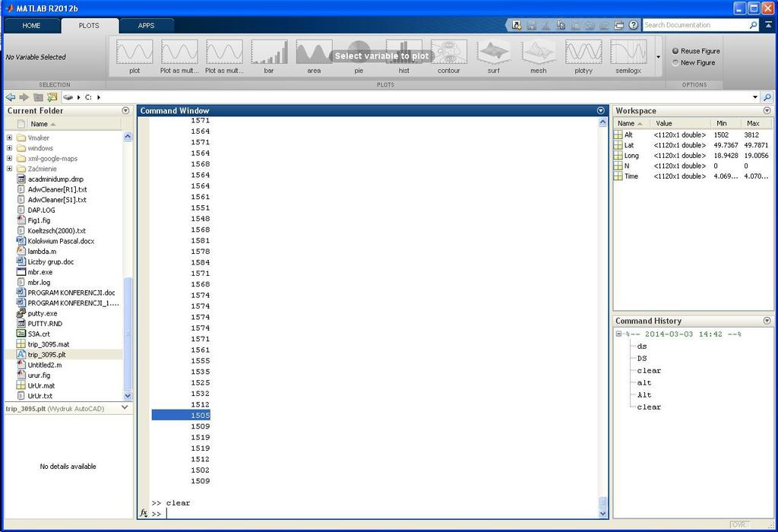Expand the plot gallery dropdown arrow
Screen dimensions: 778x532
point(659,57)
